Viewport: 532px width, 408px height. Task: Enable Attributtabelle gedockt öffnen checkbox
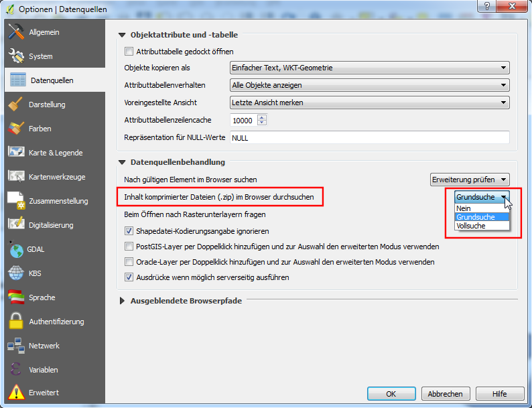point(129,51)
